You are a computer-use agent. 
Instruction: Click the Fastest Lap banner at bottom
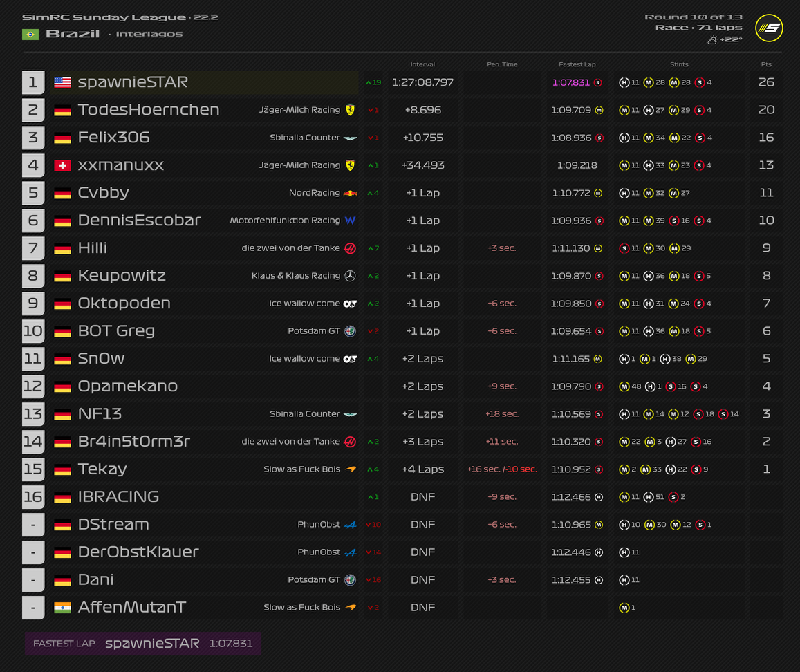pyautogui.click(x=142, y=644)
